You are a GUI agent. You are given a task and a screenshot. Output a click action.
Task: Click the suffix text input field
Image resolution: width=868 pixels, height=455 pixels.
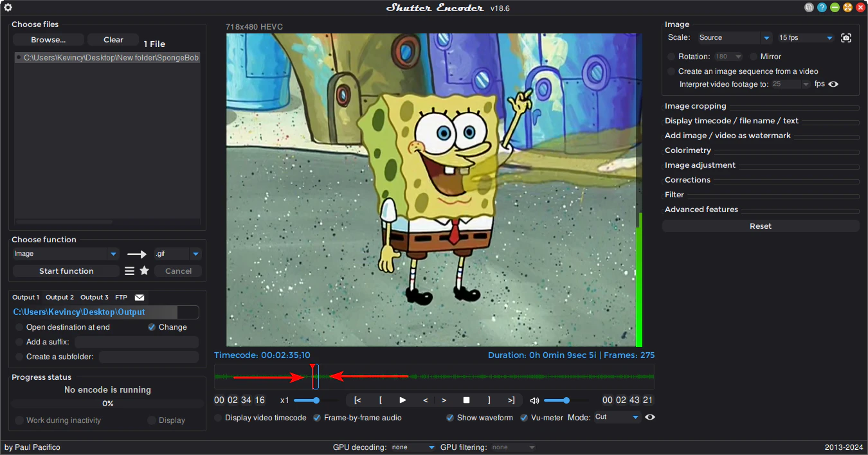pyautogui.click(x=136, y=342)
